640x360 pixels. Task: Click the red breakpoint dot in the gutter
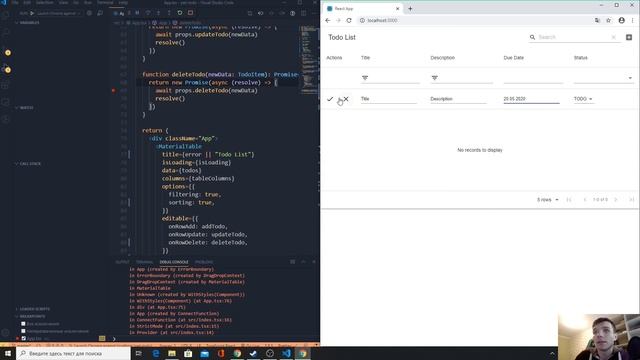tap(113, 90)
